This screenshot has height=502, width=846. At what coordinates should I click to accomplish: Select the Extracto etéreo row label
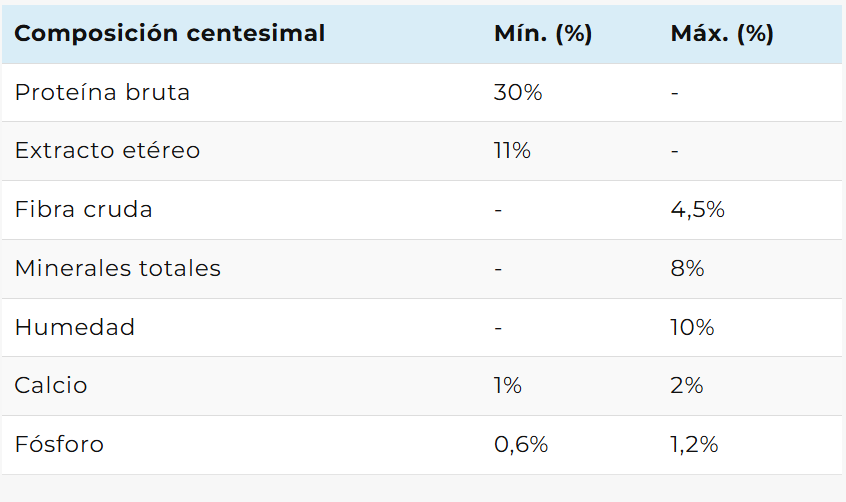tap(107, 151)
